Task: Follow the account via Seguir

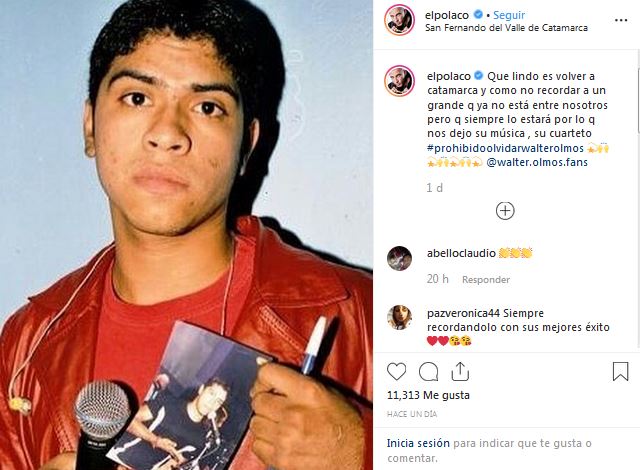Action: coord(509,15)
